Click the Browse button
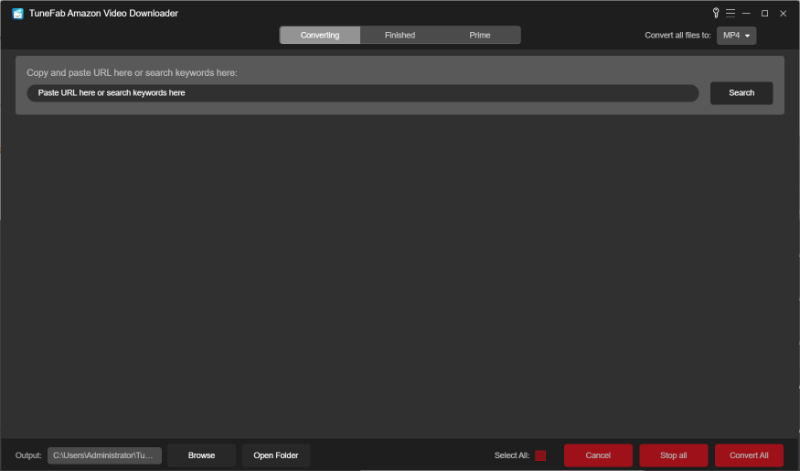This screenshot has height=471, width=800. pyautogui.click(x=202, y=455)
